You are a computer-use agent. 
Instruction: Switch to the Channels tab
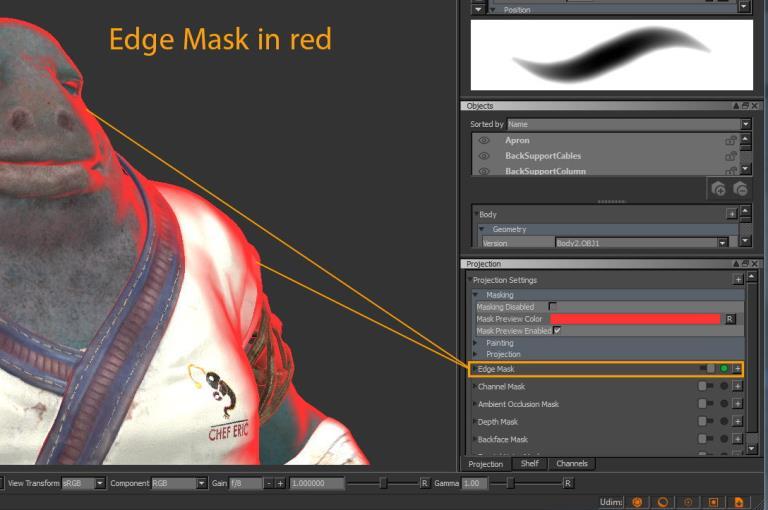tap(572, 463)
